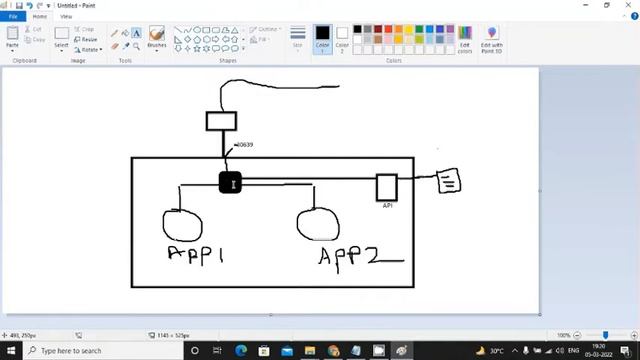Select the Magnifier tool
The image size is (640, 360).
136,47
